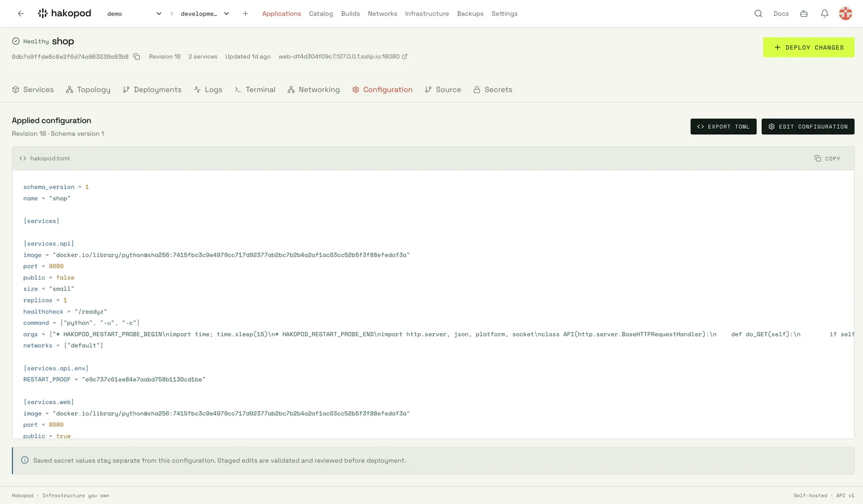Click the Healthy status check icon
This screenshot has height=504, width=863.
pos(16,41)
